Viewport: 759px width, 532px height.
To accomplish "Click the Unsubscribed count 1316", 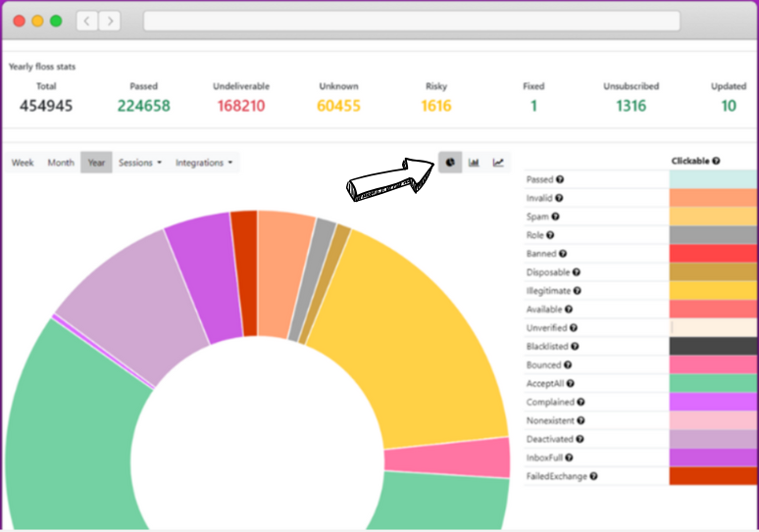I will coord(632,106).
